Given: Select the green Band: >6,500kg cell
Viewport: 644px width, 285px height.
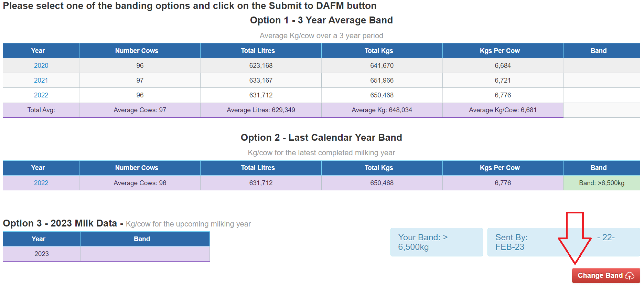Looking at the screenshot, I should (x=601, y=183).
